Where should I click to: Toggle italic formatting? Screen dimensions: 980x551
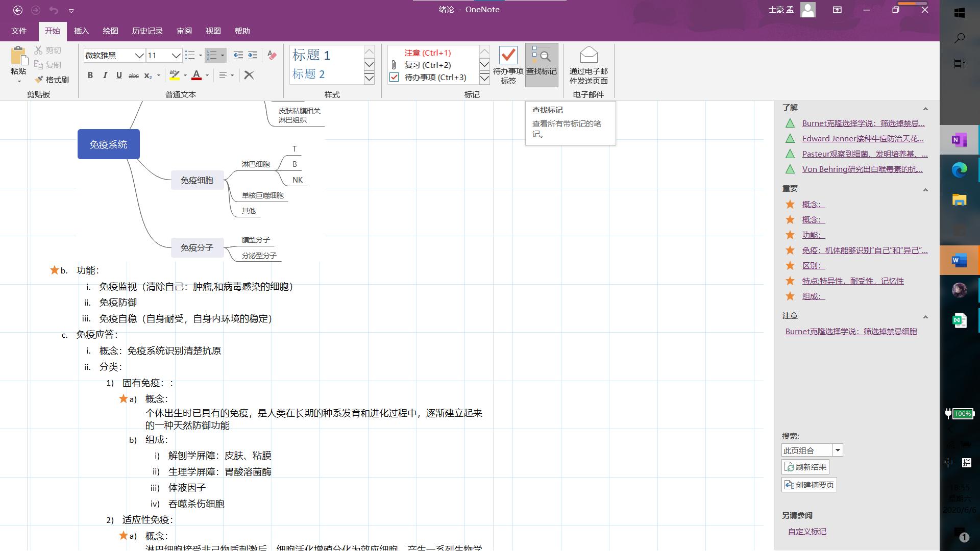pyautogui.click(x=105, y=76)
